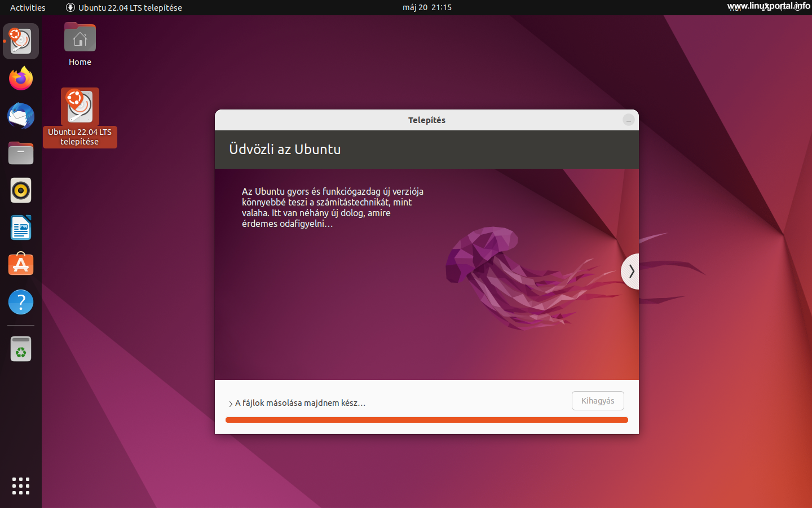Launch Ubuntu Software store
This screenshot has height=508, width=812.
click(x=20, y=264)
